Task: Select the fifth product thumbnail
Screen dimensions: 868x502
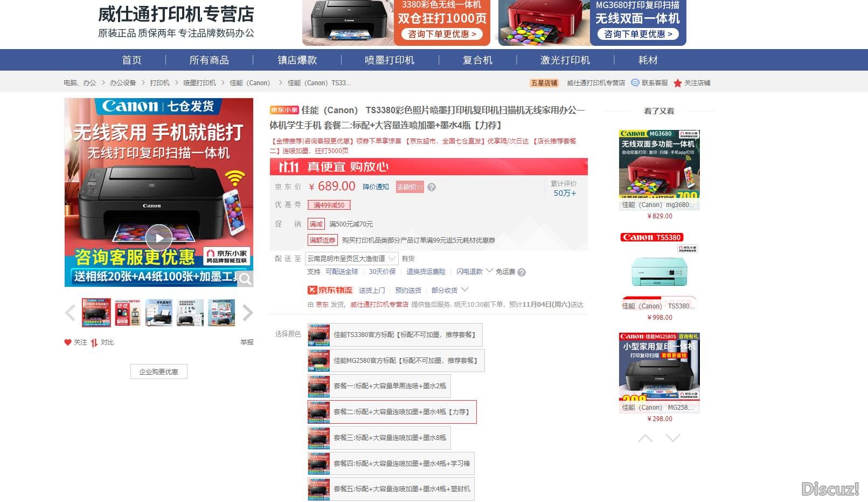Action: (x=221, y=313)
